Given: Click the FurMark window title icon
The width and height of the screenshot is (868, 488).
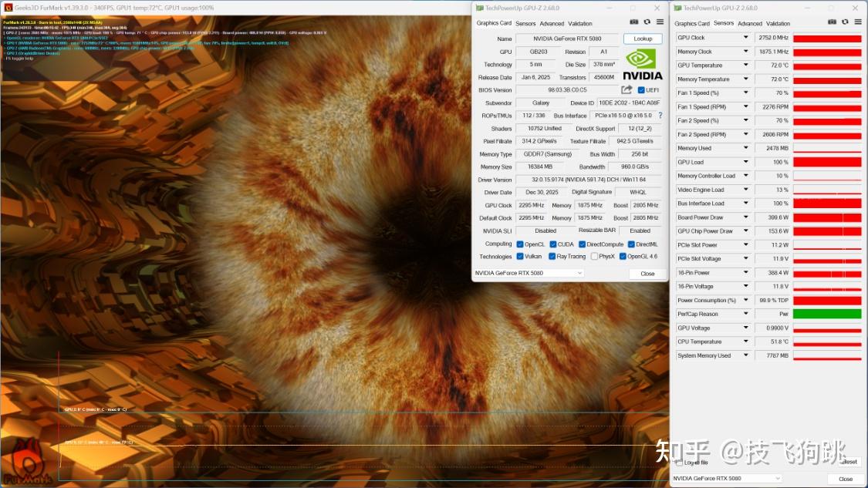Looking at the screenshot, I should (x=8, y=8).
